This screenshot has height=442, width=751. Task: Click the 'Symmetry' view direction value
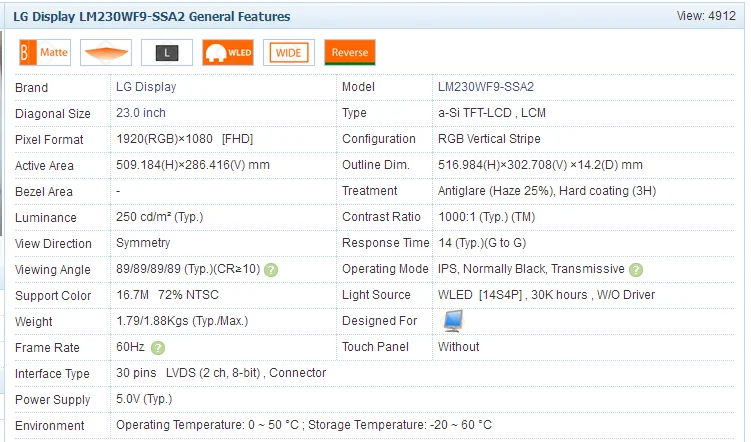point(143,243)
